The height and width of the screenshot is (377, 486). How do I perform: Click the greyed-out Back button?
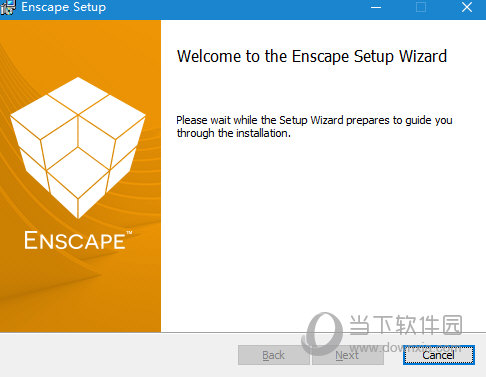(273, 355)
